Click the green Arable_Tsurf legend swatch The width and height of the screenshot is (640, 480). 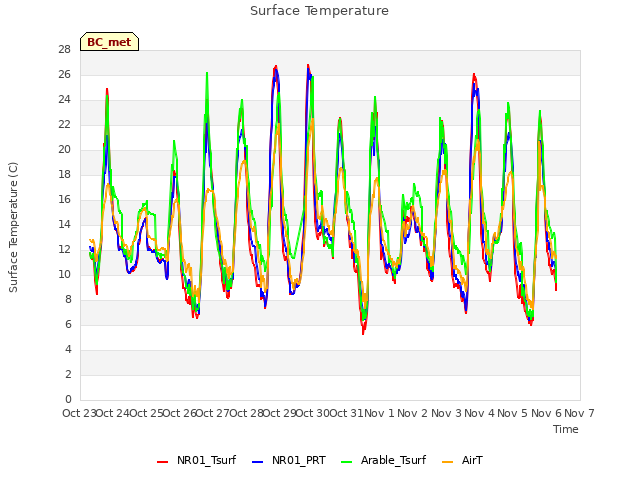pyautogui.click(x=347, y=462)
